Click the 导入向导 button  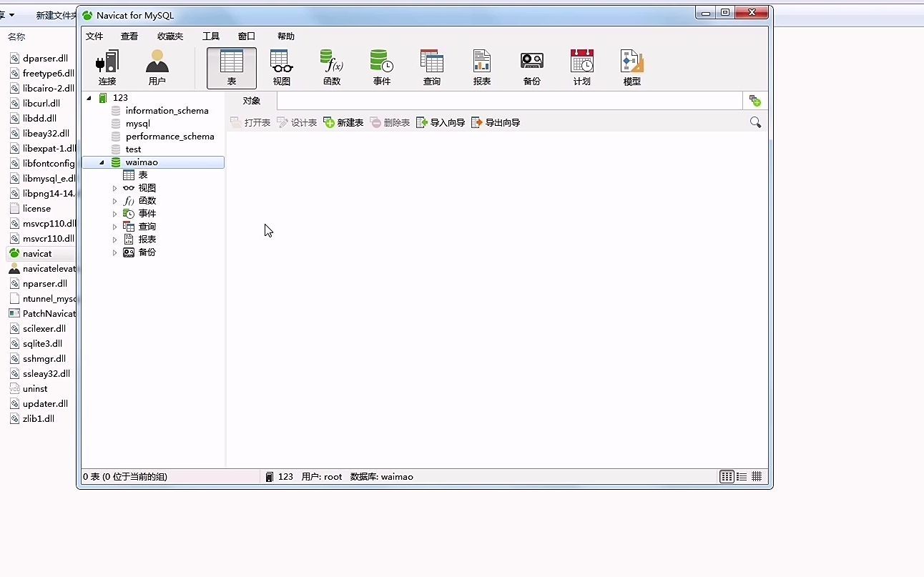point(441,123)
